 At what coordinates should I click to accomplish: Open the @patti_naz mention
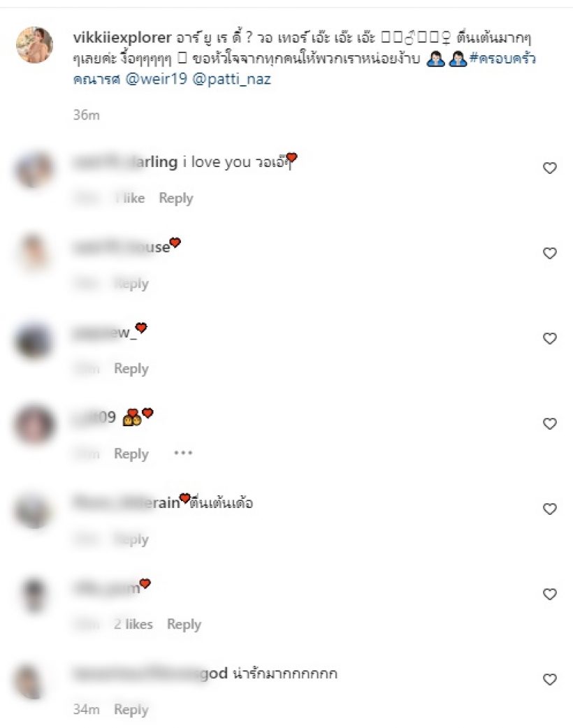click(x=231, y=79)
